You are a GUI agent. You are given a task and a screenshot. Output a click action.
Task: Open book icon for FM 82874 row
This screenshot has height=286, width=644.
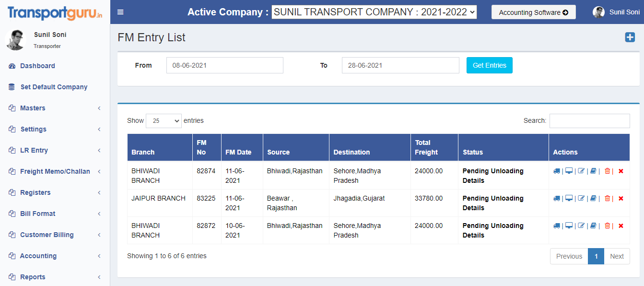pyautogui.click(x=593, y=171)
